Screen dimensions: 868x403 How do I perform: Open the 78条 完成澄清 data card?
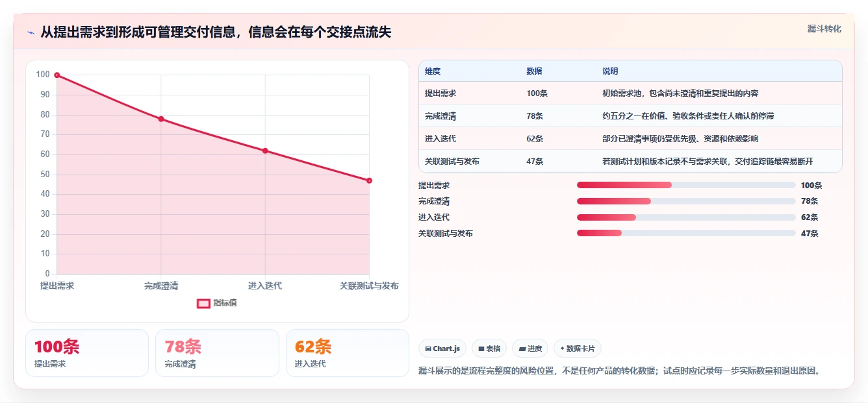click(217, 353)
